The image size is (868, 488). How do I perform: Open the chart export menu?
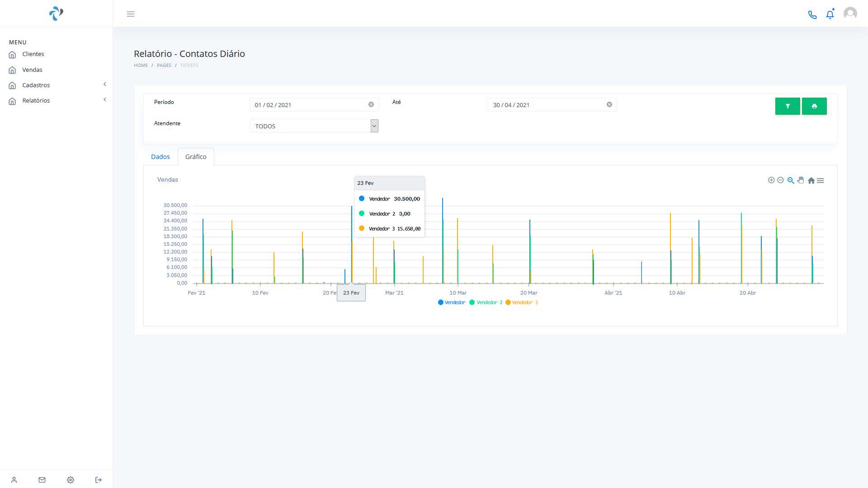click(821, 180)
